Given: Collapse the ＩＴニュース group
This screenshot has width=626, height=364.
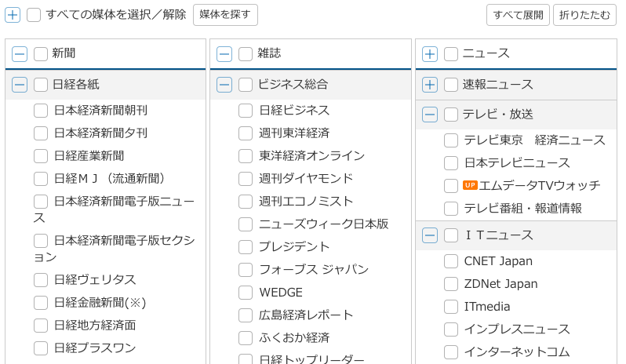Looking at the screenshot, I should (x=430, y=235).
